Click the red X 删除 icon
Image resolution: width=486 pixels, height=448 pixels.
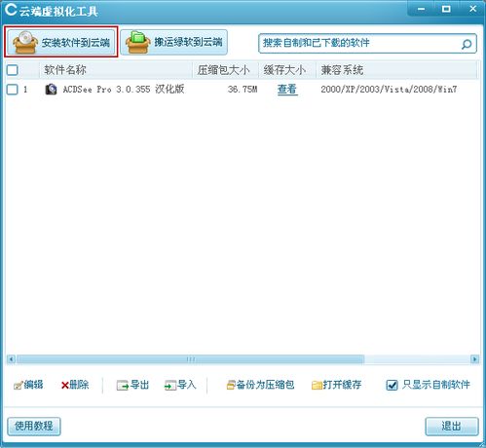click(65, 386)
